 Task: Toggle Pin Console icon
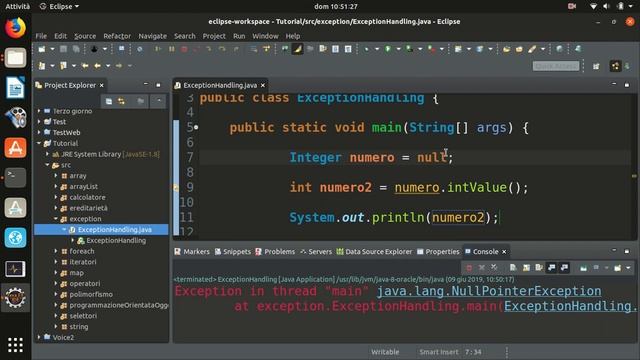pos(584,268)
